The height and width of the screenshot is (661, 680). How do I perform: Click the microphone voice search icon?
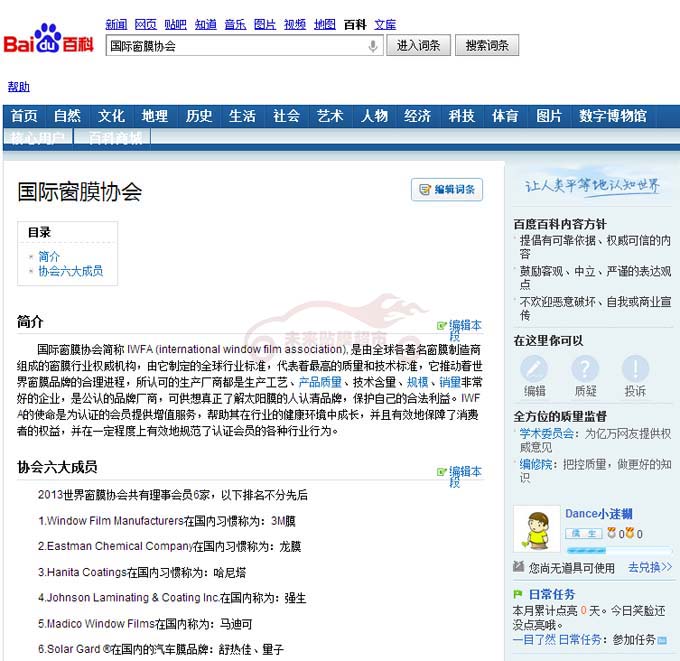click(x=373, y=46)
